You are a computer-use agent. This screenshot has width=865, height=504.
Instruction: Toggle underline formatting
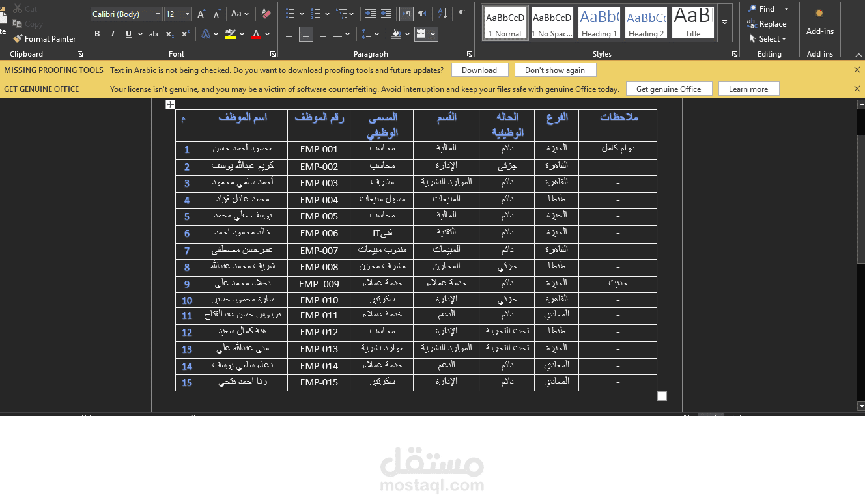click(128, 34)
